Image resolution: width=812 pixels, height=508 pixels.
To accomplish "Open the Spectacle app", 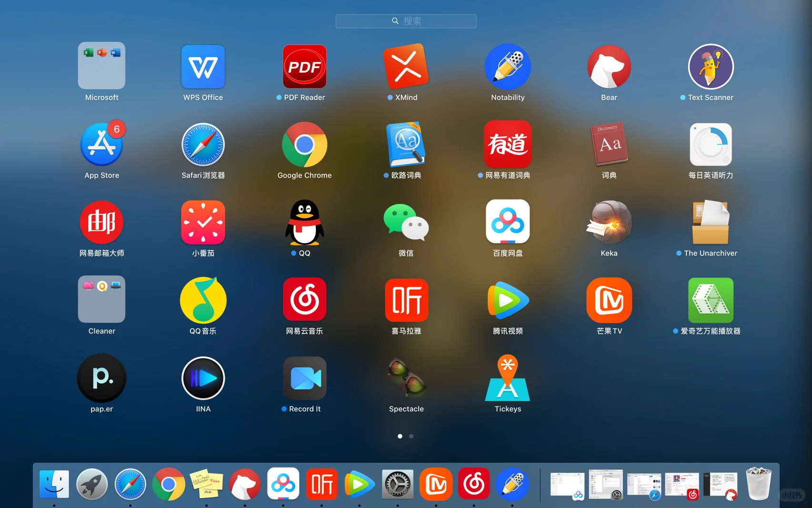I will coord(406,378).
